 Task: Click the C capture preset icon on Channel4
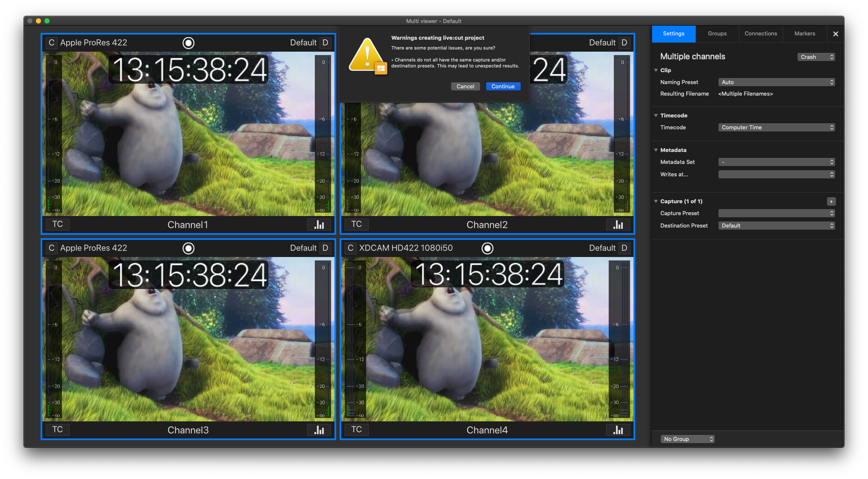coord(350,248)
